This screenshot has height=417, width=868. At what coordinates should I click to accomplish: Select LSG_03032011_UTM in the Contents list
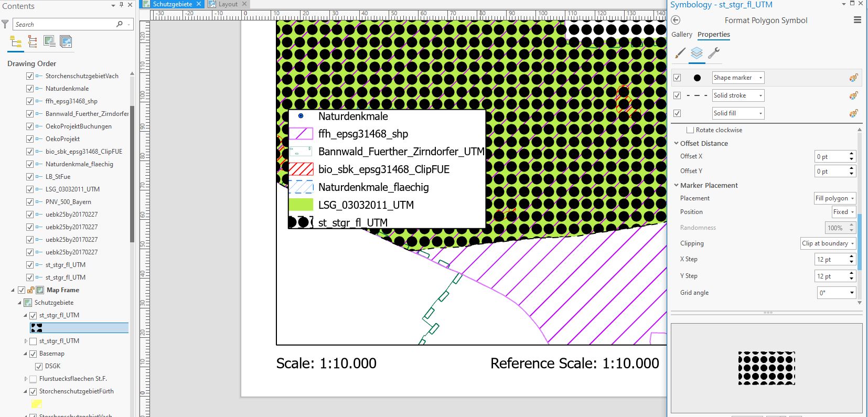[72, 189]
